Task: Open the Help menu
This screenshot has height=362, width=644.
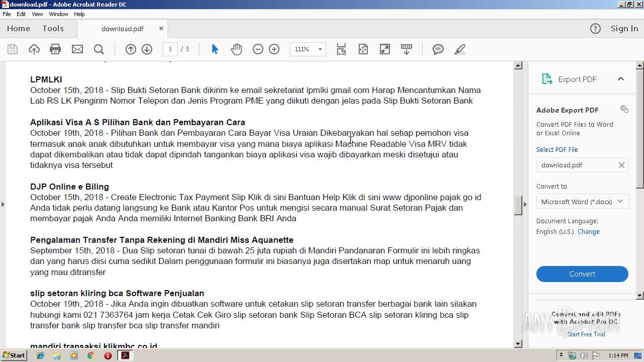Action: point(79,14)
